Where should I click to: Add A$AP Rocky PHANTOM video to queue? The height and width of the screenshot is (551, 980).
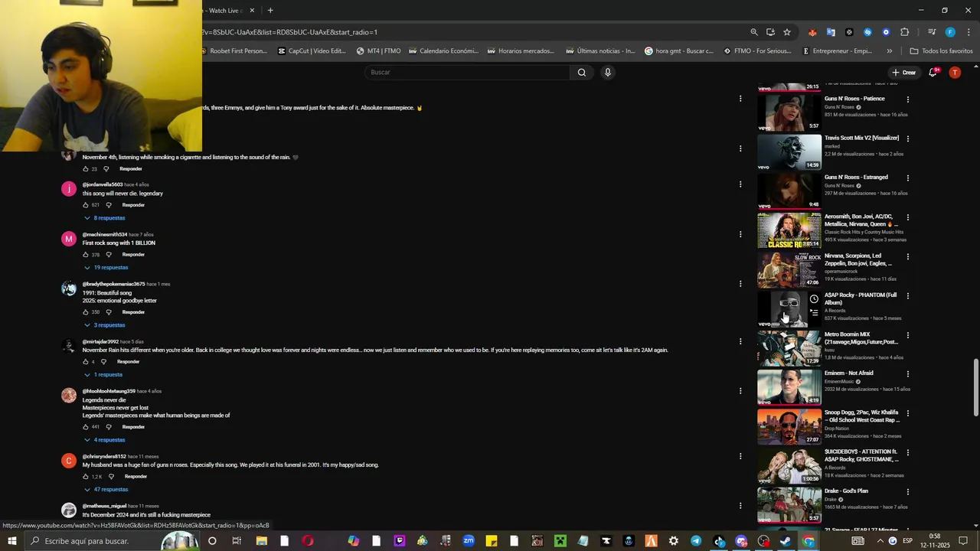click(814, 312)
